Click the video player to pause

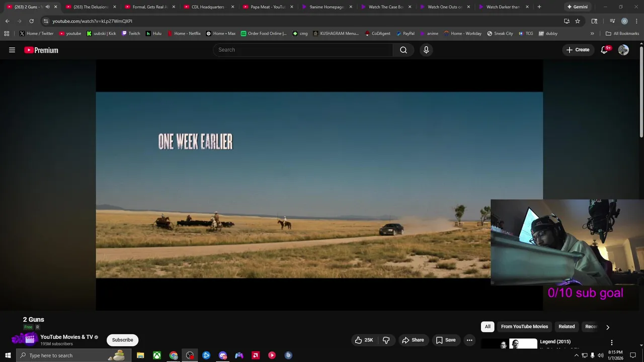point(319,185)
